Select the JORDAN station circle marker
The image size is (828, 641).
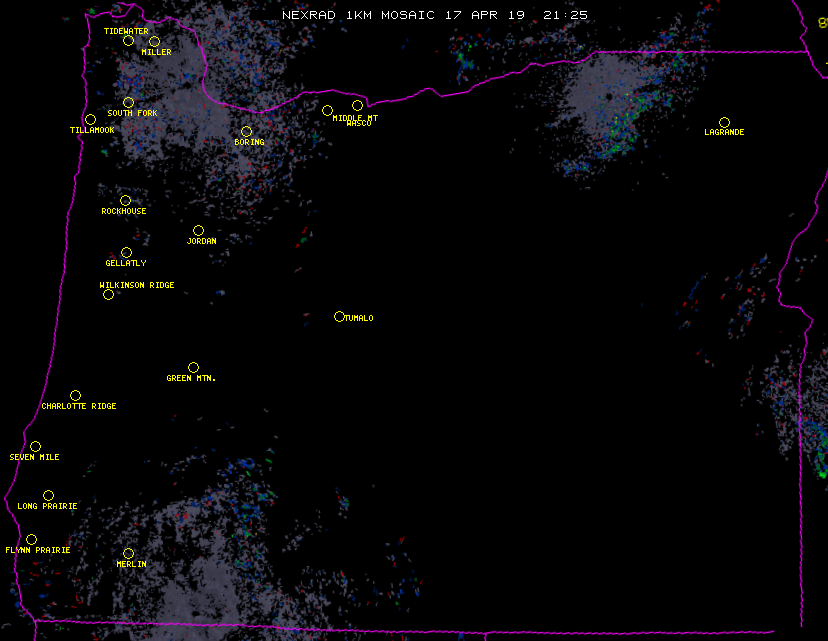pos(198,231)
